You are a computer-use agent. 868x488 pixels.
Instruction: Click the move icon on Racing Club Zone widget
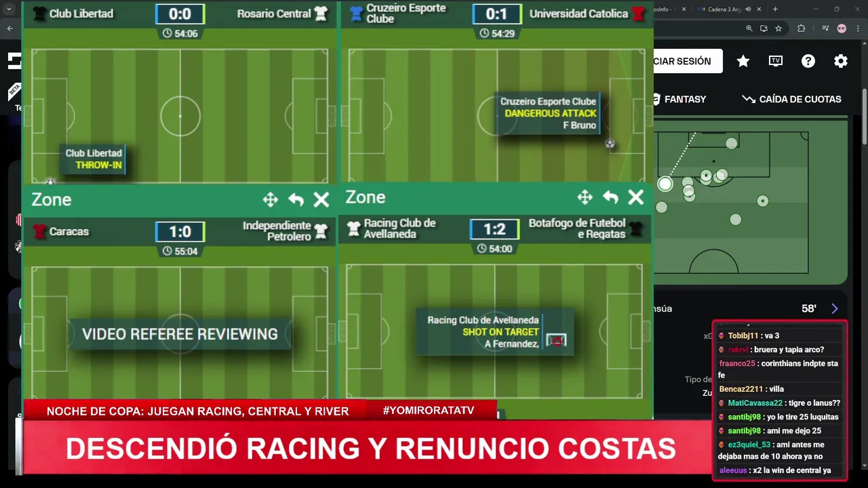point(585,197)
